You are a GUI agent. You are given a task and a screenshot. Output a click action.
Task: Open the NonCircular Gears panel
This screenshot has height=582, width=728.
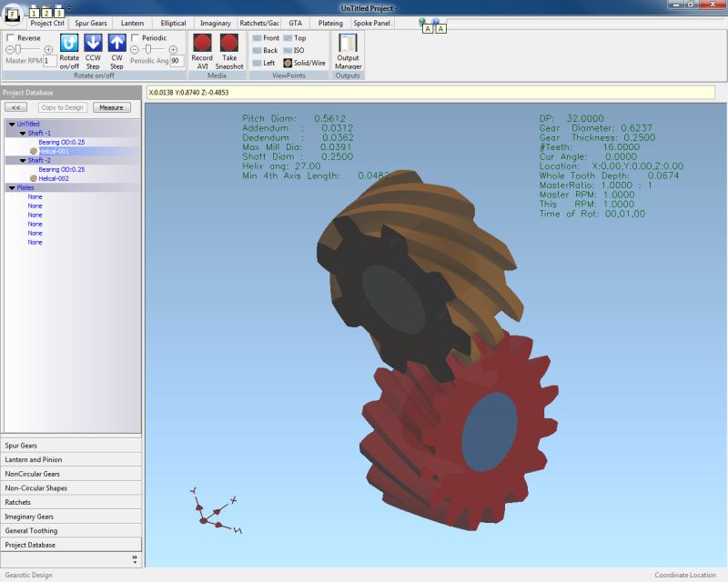[33, 474]
